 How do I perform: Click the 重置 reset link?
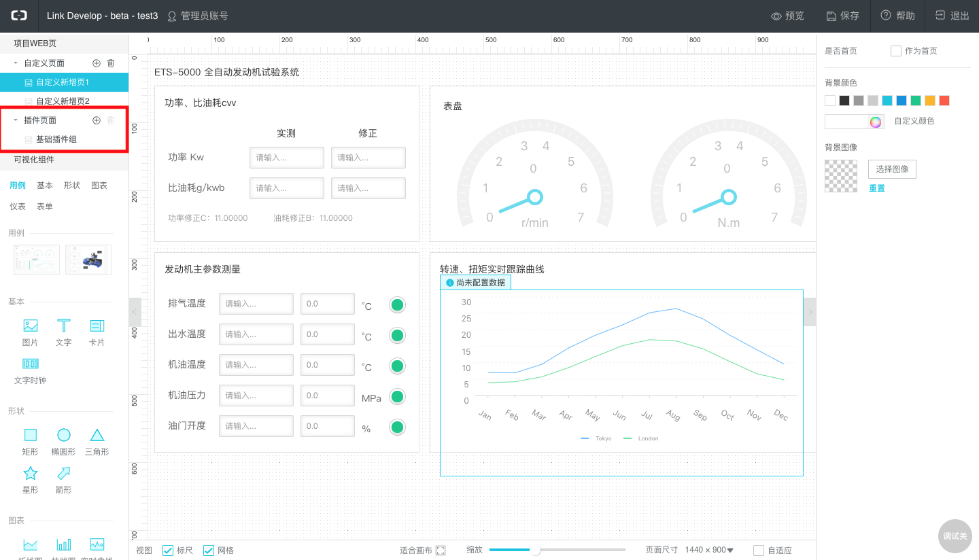coord(877,188)
